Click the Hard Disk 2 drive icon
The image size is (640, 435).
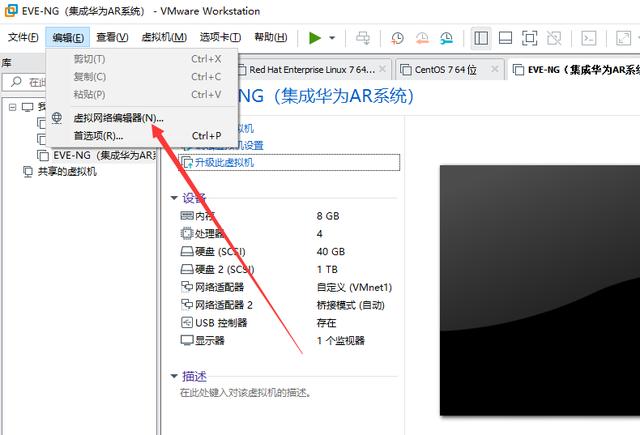[187, 269]
